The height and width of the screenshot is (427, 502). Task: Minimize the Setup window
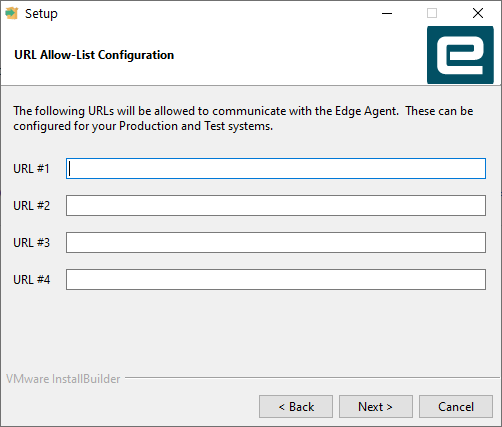[x=387, y=13]
